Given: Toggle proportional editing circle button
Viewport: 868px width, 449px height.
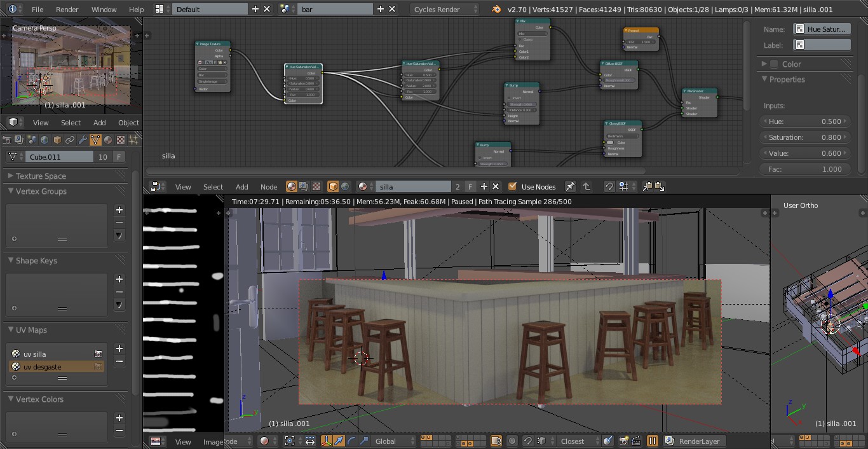Looking at the screenshot, I should tap(512, 441).
